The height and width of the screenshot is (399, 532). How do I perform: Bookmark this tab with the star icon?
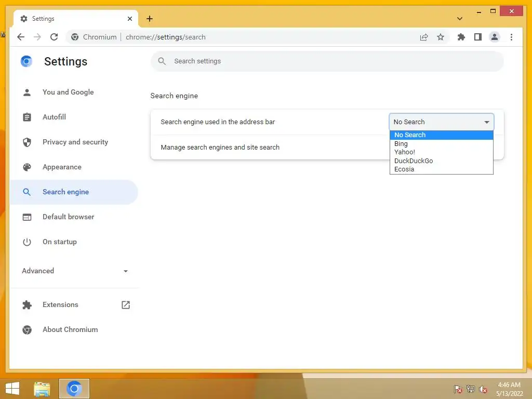(441, 37)
